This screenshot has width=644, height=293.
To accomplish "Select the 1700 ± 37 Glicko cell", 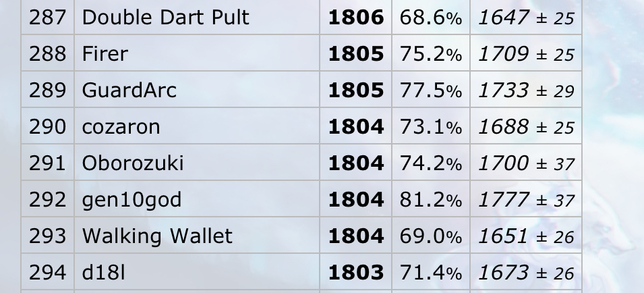I will tap(526, 162).
